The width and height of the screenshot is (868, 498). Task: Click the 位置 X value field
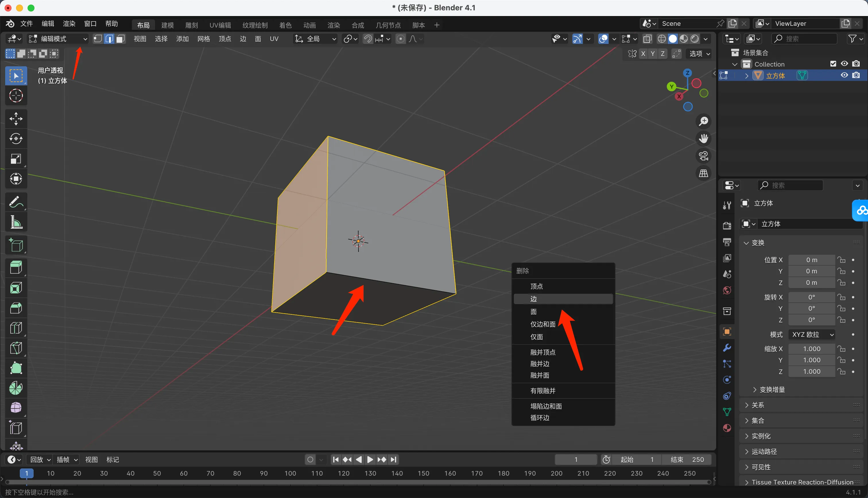tap(811, 260)
